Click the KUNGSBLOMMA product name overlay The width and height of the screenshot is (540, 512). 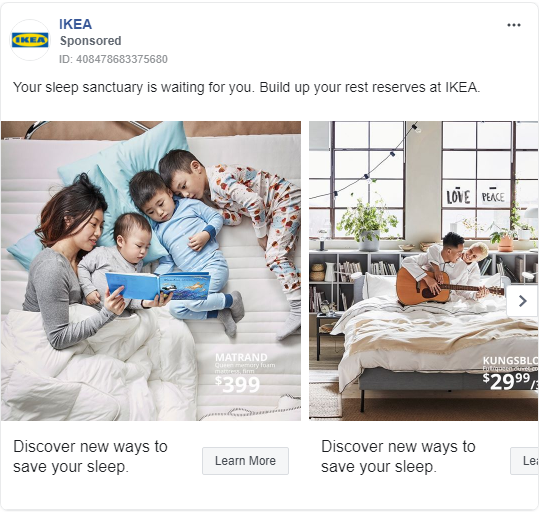[510, 361]
